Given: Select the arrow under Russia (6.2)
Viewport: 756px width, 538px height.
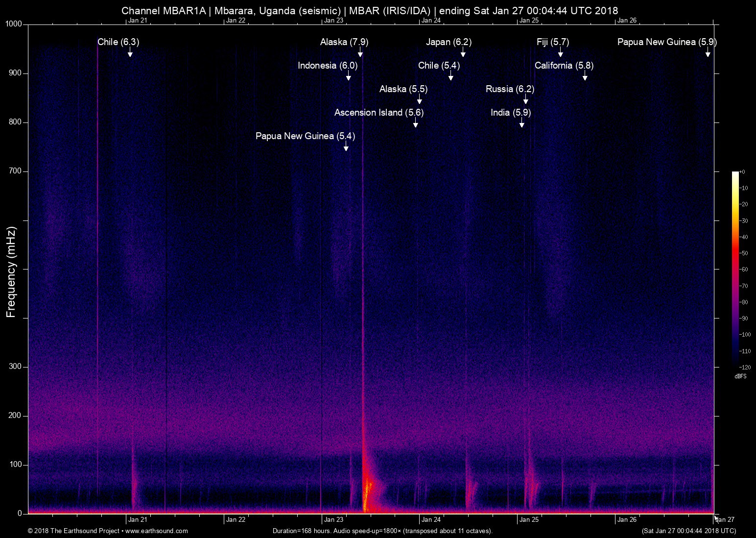Looking at the screenshot, I should [525, 99].
